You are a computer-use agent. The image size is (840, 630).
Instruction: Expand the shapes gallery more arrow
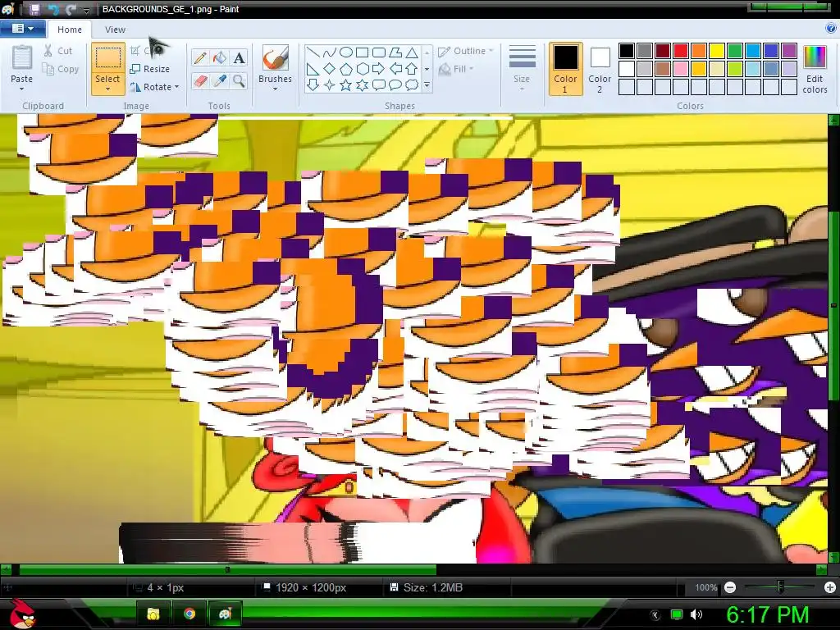[x=427, y=84]
